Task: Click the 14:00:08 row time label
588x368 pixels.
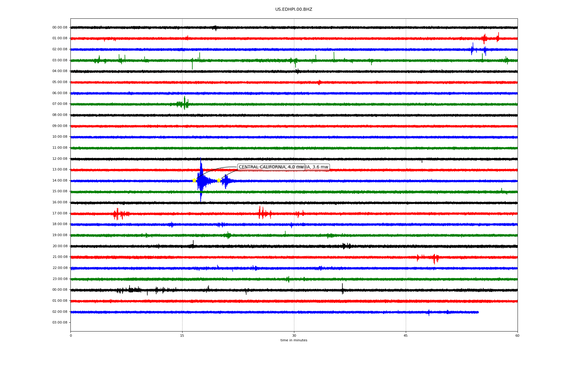Action: (60, 181)
